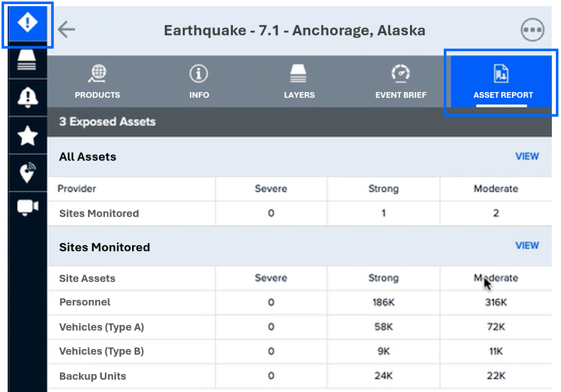Click the video camera sidebar icon
This screenshot has height=392, width=561.
pos(27,207)
